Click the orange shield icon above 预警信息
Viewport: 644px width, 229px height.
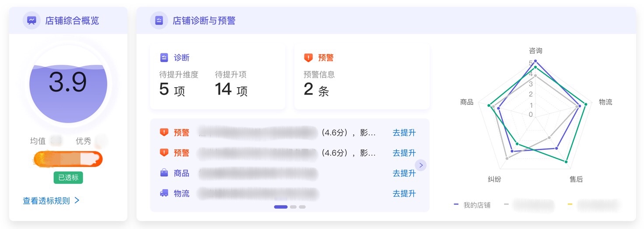[308, 58]
